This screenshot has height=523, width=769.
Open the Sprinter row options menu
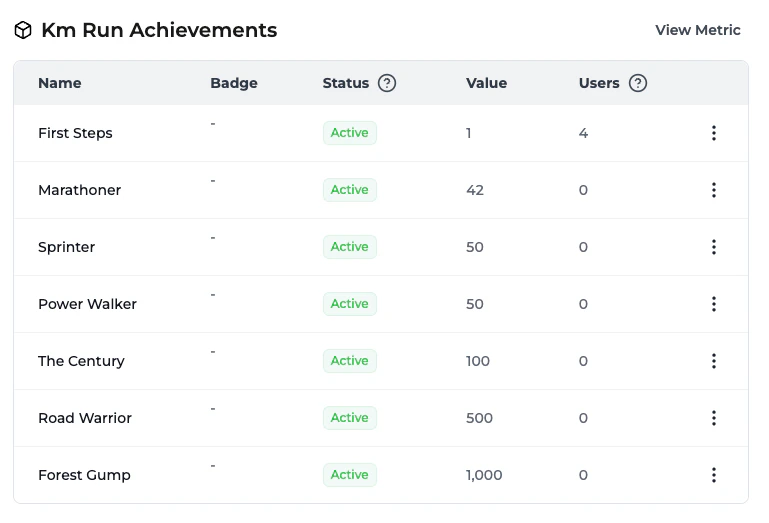[713, 247]
